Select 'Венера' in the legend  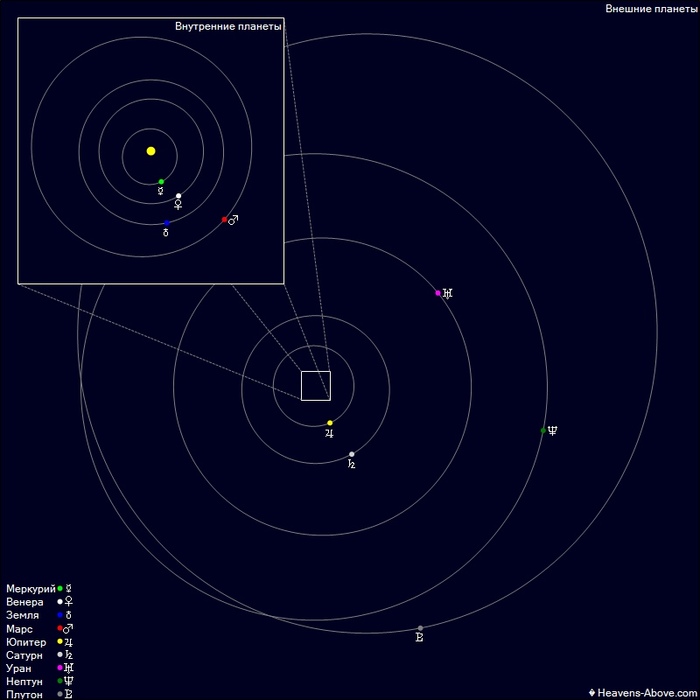click(x=24, y=602)
